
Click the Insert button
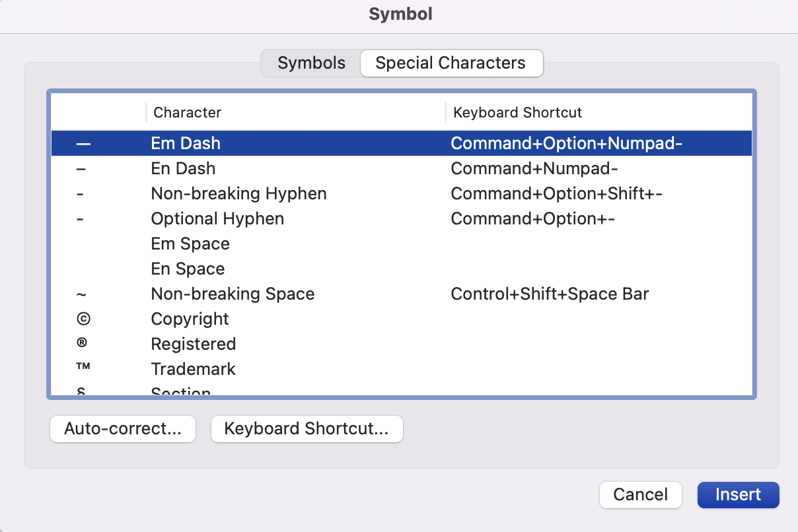tap(738, 495)
